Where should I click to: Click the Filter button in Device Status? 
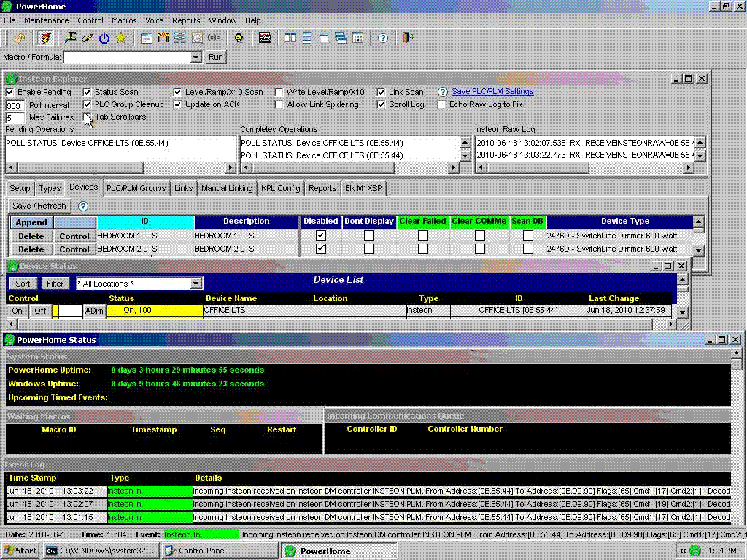point(55,284)
